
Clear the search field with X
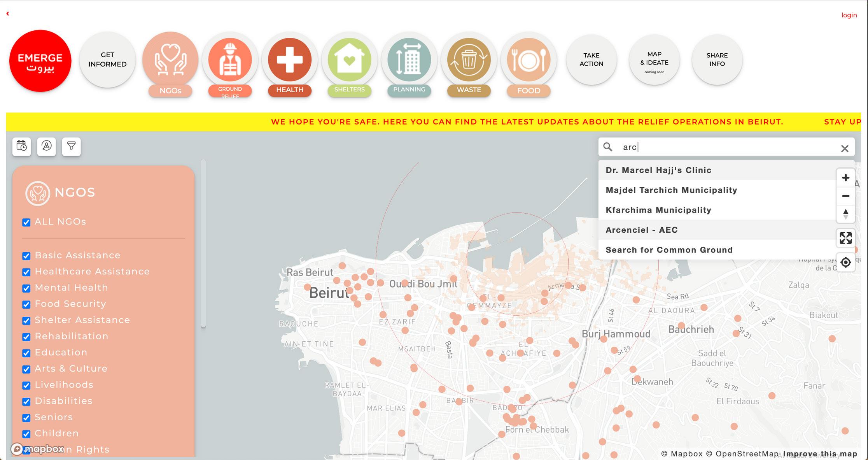click(844, 148)
